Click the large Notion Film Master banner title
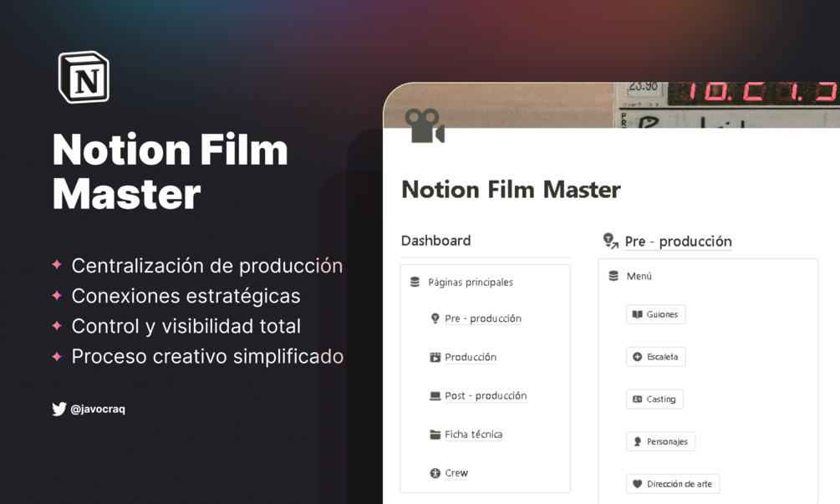 pyautogui.click(x=170, y=172)
